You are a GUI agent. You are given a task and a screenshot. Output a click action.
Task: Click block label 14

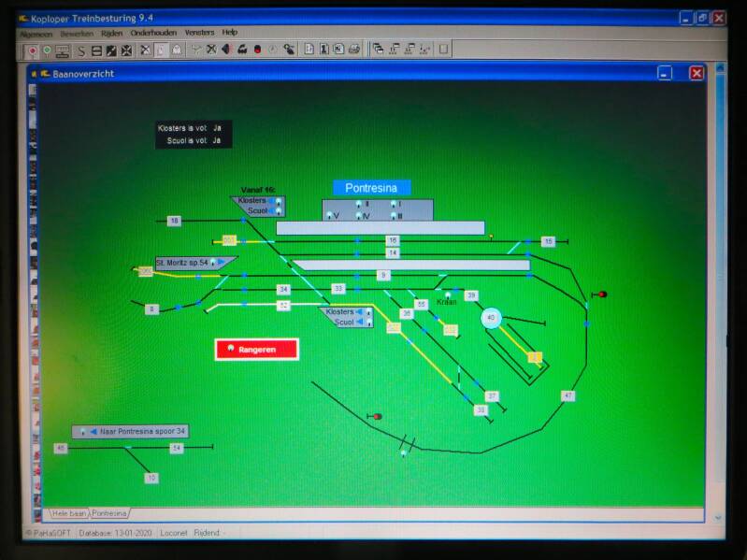[393, 252]
